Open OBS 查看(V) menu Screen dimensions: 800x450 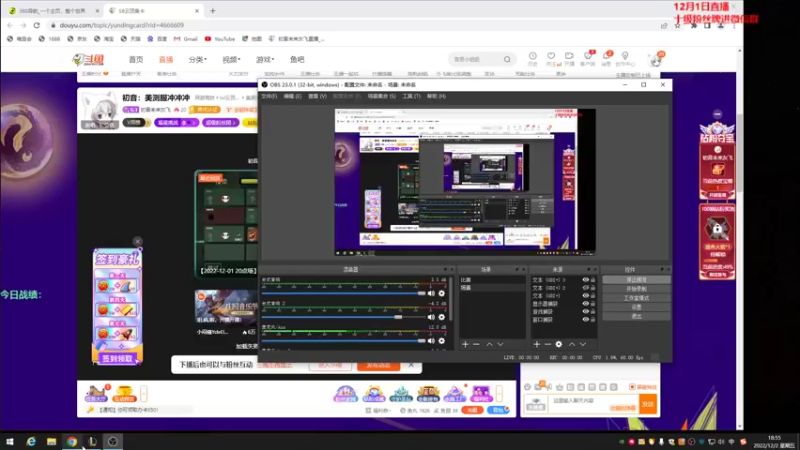[x=317, y=96]
